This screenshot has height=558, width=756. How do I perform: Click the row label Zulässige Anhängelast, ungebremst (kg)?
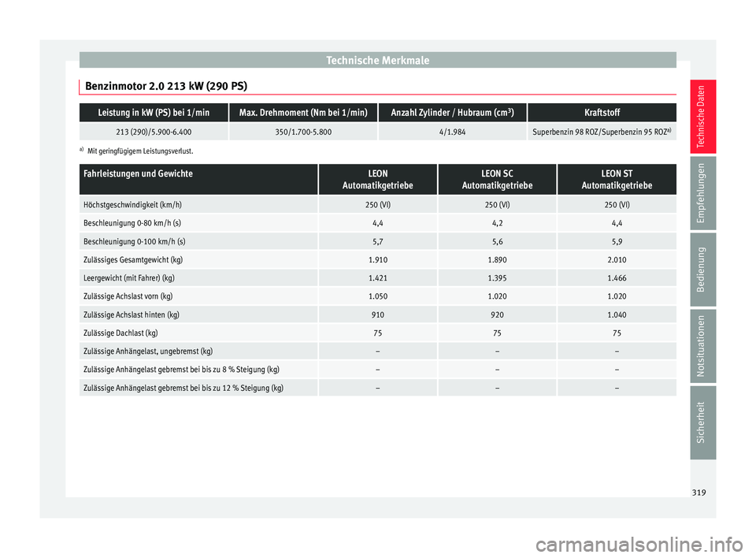click(x=148, y=352)
